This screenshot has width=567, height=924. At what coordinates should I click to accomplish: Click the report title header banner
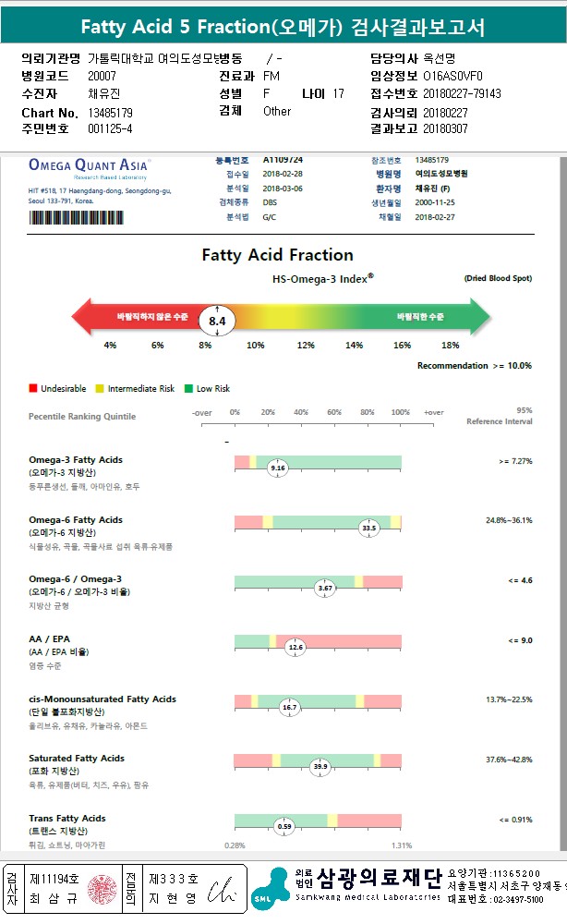(x=283, y=28)
